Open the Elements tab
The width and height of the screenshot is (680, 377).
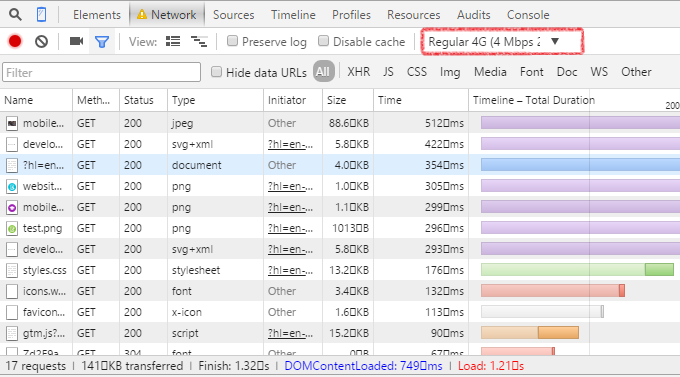[97, 15]
